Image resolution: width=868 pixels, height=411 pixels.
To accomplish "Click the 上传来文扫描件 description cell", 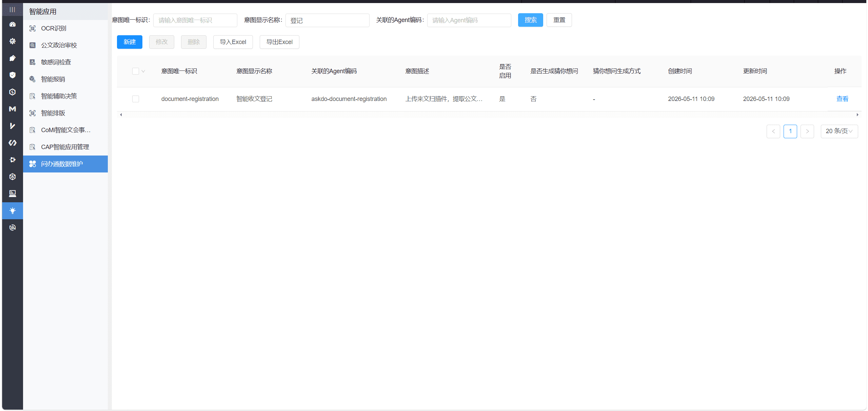I will pos(444,99).
